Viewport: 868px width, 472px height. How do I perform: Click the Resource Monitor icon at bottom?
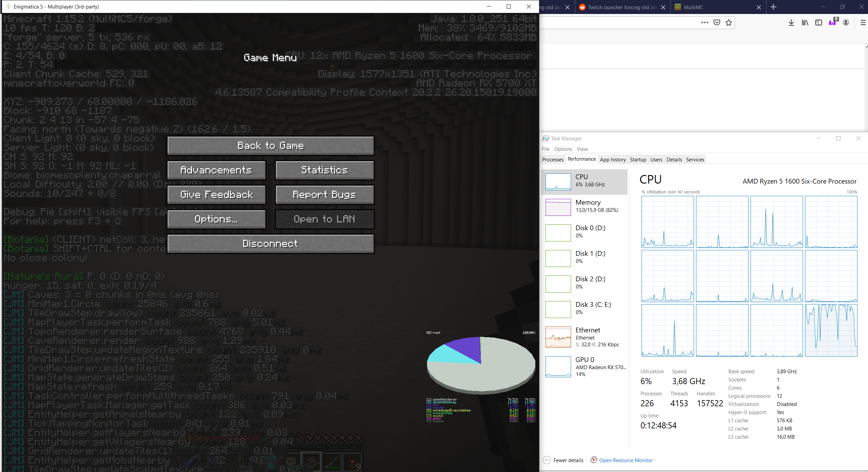(593, 460)
